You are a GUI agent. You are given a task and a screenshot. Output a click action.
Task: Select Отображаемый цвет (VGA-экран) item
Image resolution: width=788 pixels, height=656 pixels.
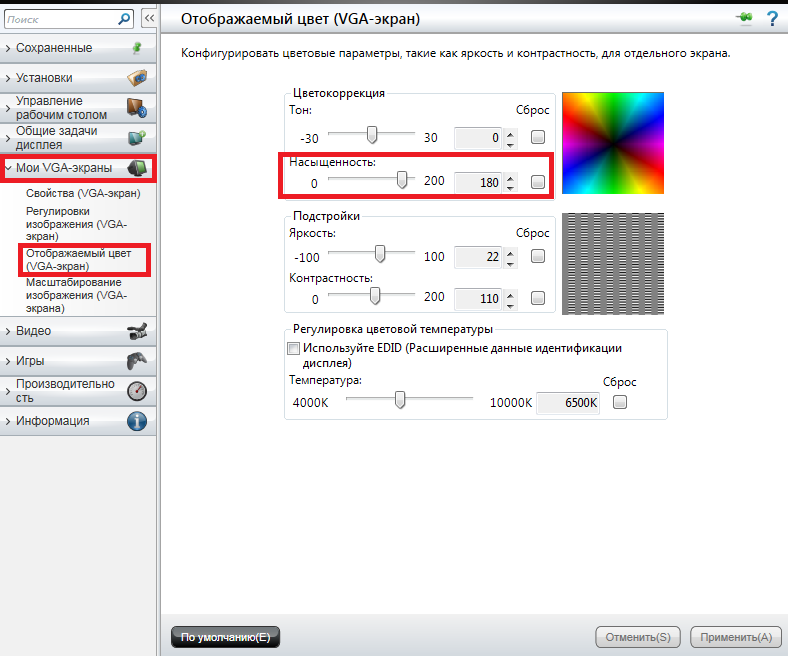click(78, 260)
